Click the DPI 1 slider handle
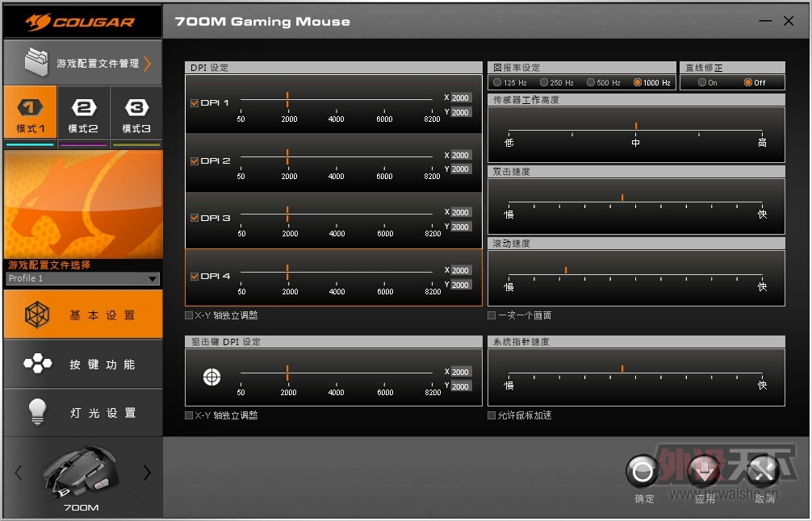The height and width of the screenshot is (521, 812). click(287, 99)
